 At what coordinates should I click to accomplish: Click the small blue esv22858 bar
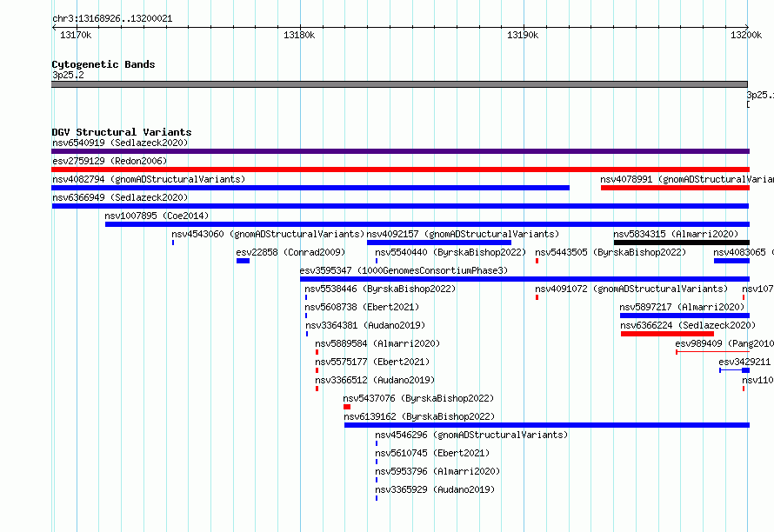coord(243,261)
